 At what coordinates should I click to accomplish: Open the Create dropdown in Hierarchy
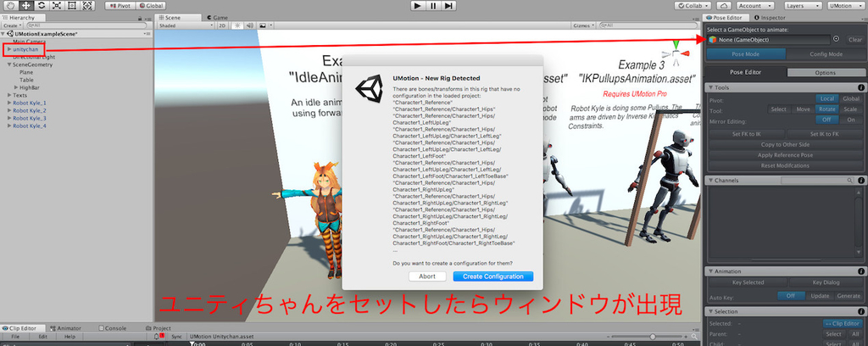click(x=12, y=25)
